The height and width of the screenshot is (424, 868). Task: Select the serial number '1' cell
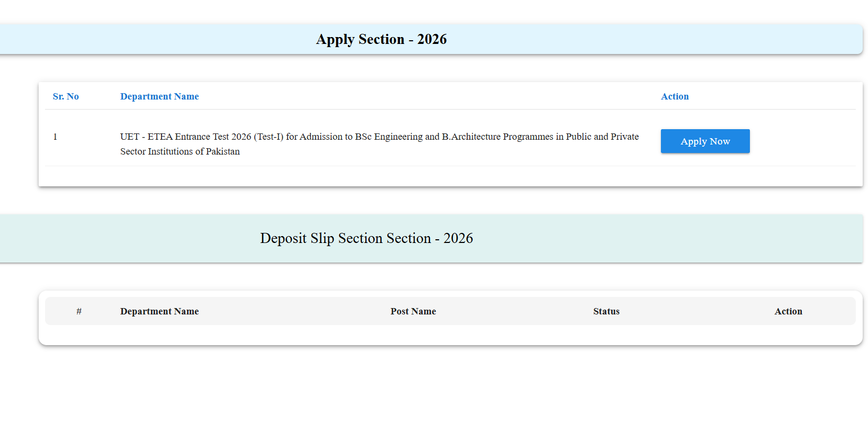point(55,137)
